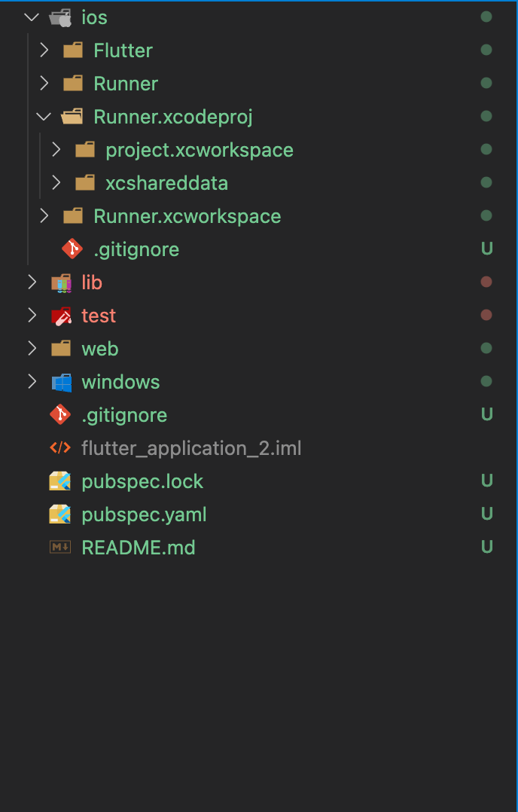
Task: Select the git icon next to .gitignore under ios
Action: click(72, 249)
